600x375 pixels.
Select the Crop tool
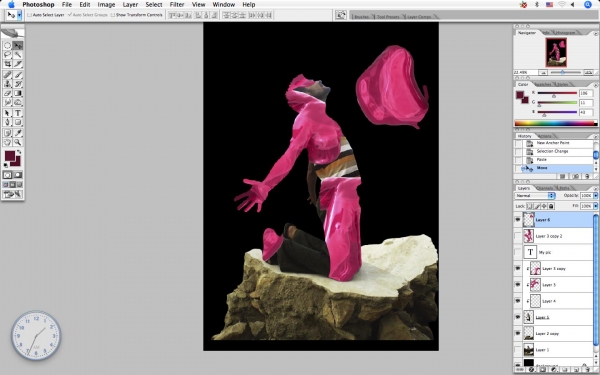coord(7,64)
